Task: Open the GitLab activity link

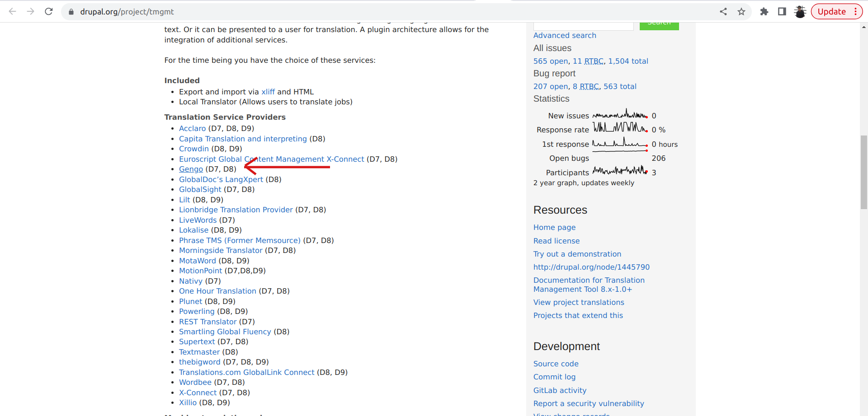Action: coord(560,390)
